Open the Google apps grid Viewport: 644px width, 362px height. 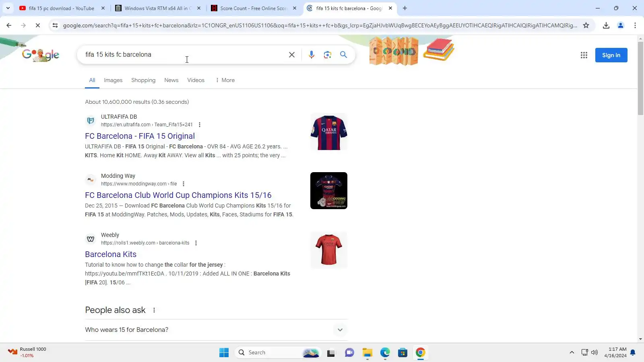click(584, 55)
